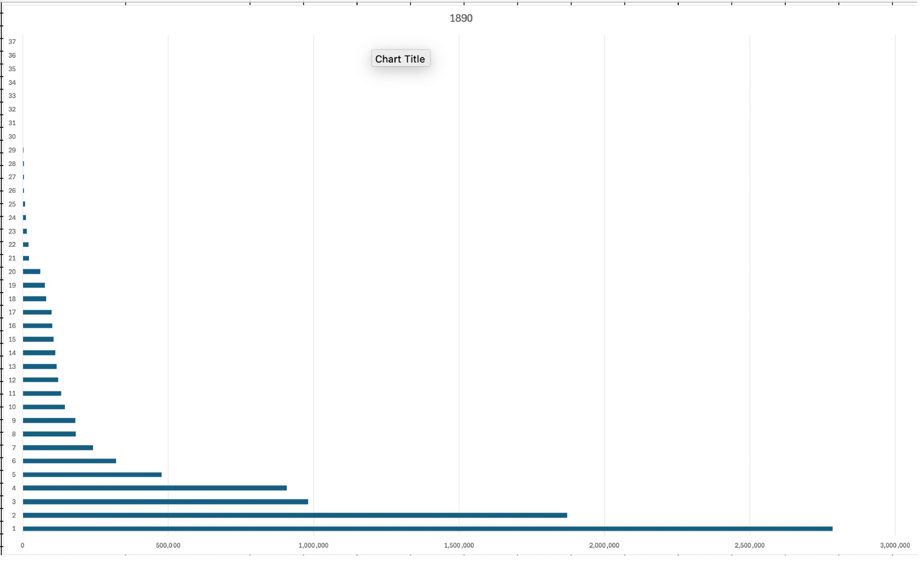Click the horizontal axis label 1,000,000
Screen dimensions: 924x574
[x=313, y=546]
